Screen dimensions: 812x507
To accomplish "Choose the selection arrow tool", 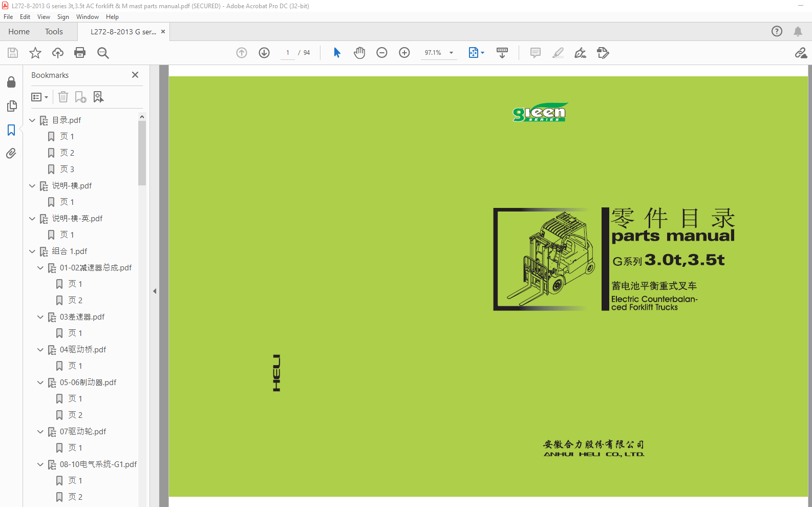I will pos(337,53).
